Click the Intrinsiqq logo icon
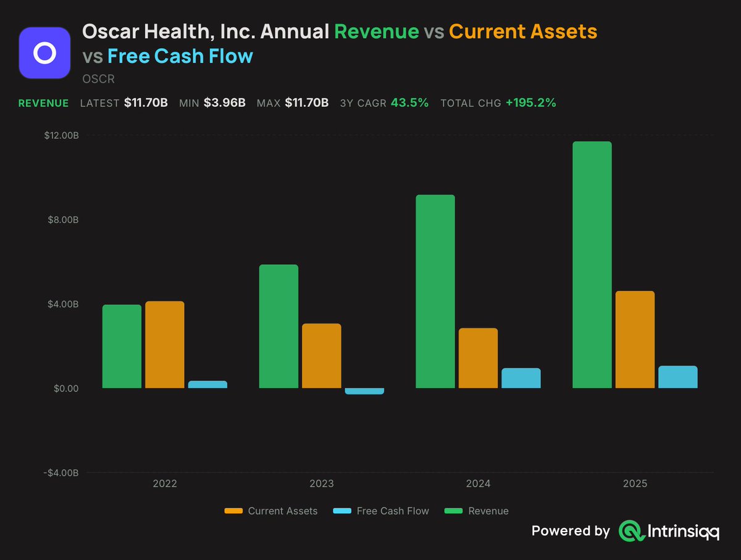Viewport: 741px width, 560px height. coord(631,531)
